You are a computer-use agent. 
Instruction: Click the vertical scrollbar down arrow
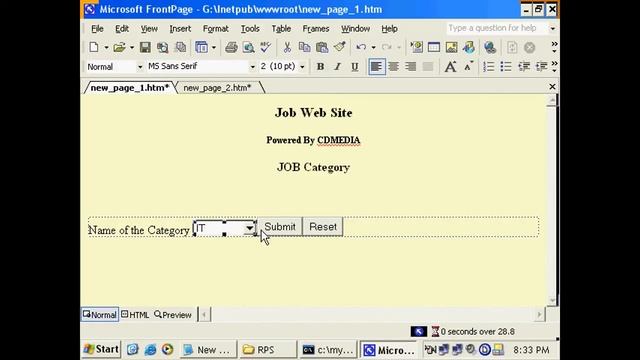coord(552,301)
